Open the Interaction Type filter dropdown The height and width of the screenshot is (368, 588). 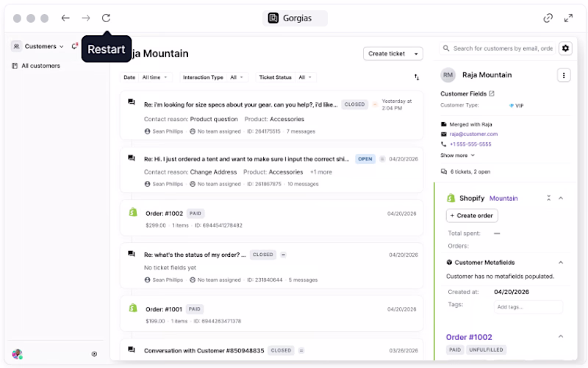click(237, 77)
